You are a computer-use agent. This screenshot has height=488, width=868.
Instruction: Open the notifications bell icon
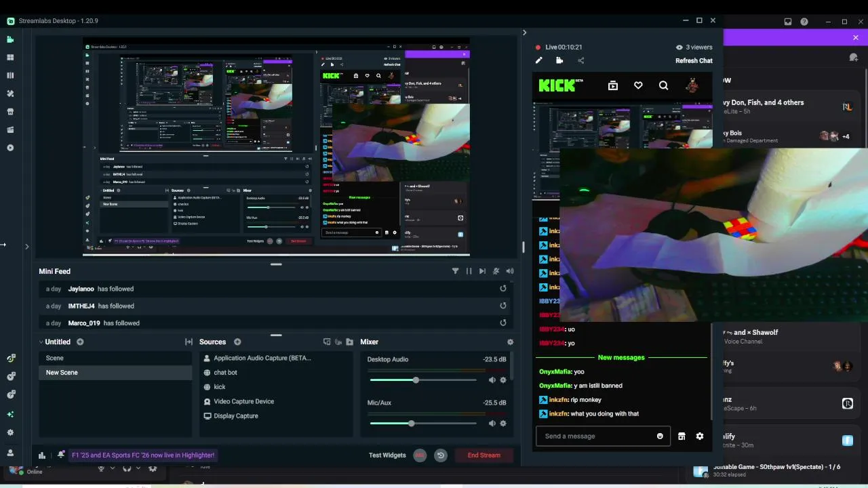tap(61, 455)
